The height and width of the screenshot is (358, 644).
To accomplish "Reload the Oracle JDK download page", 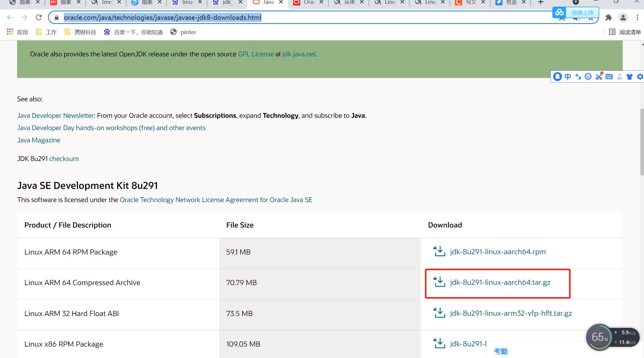I will (39, 17).
